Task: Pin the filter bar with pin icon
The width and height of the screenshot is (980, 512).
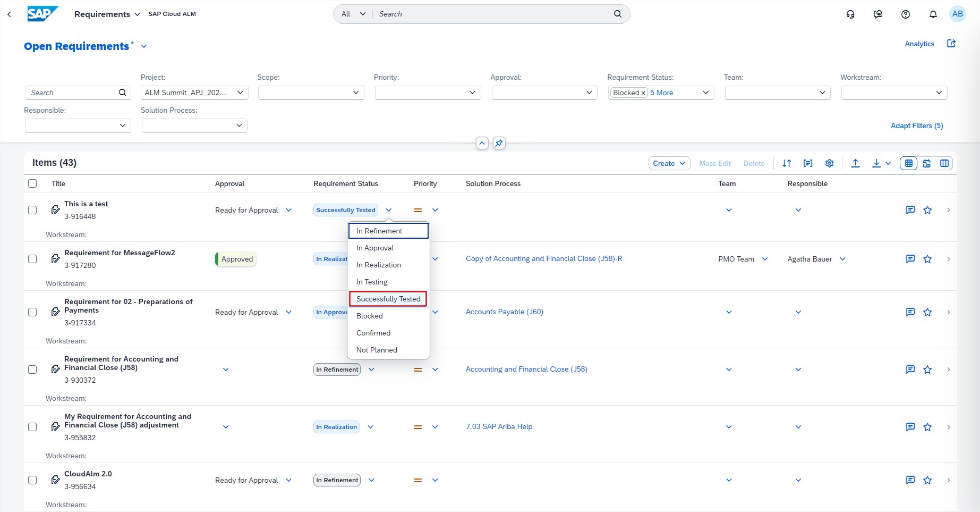Action: 499,143
